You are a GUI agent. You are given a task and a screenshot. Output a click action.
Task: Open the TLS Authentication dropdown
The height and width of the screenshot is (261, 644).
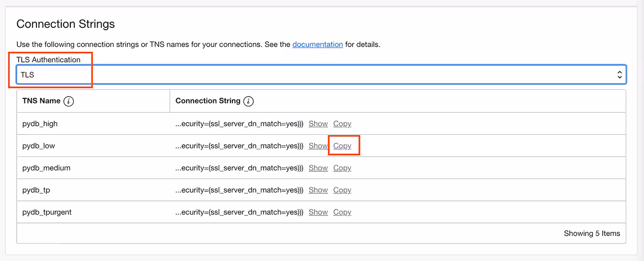316,75
